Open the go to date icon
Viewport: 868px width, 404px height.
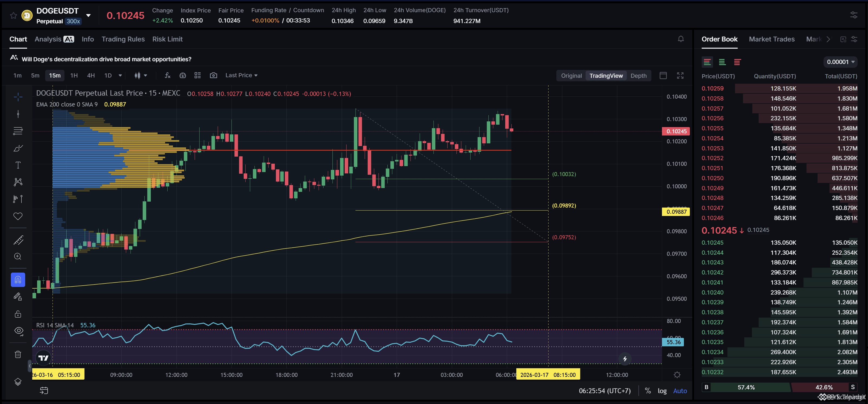click(44, 390)
